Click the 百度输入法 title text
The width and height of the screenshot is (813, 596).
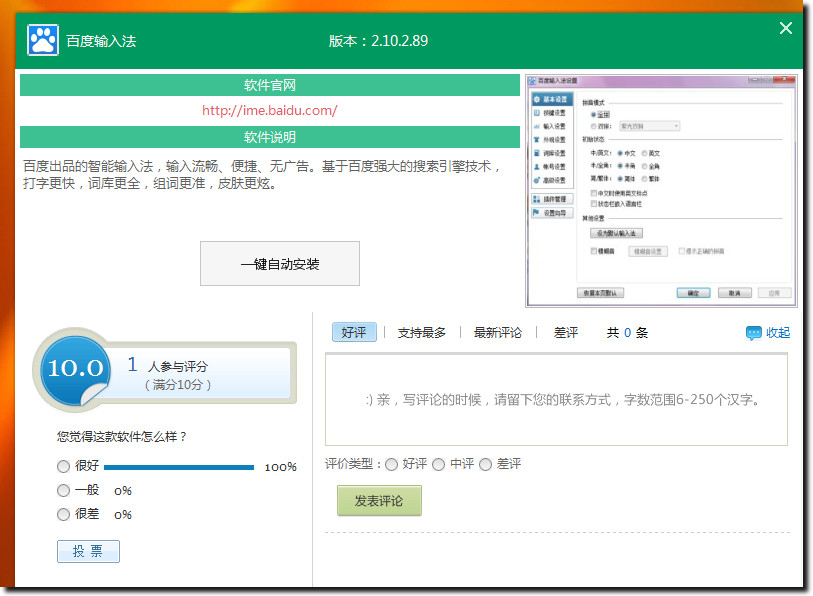[x=101, y=41]
